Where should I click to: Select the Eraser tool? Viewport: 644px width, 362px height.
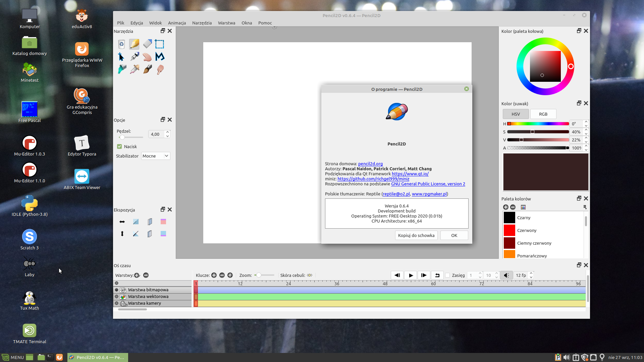tap(147, 44)
